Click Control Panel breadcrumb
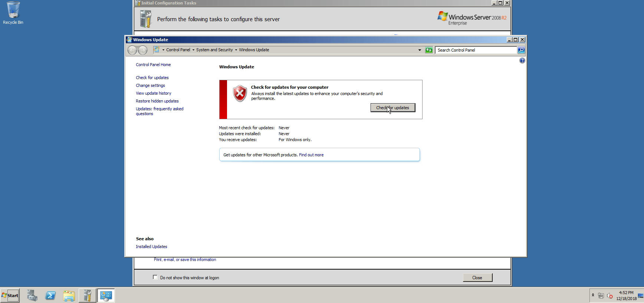This screenshot has width=644, height=303. [178, 50]
